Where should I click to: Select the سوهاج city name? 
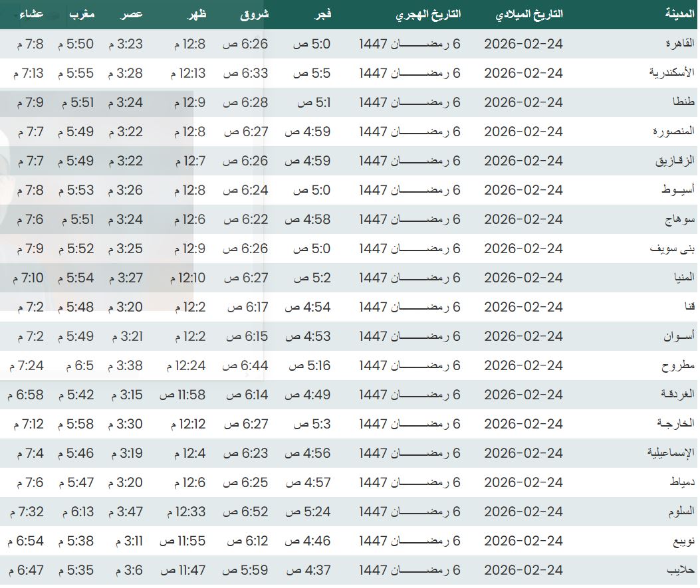(x=680, y=219)
